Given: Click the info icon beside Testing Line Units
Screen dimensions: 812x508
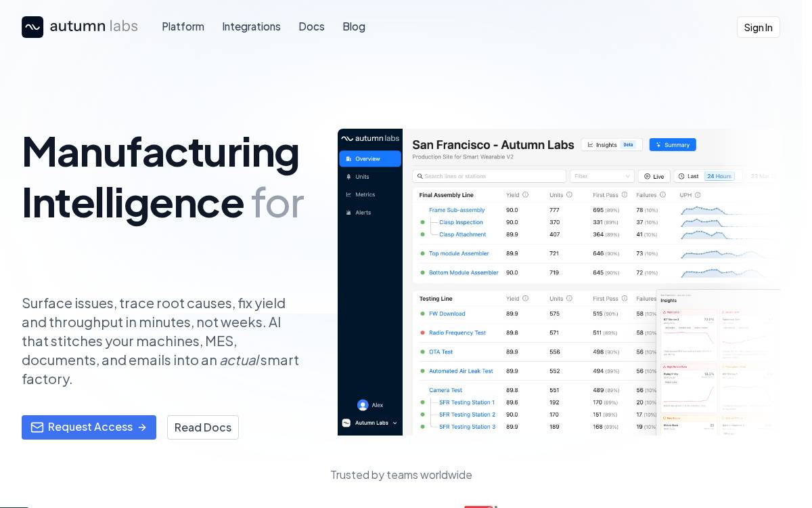Looking at the screenshot, I should pyautogui.click(x=569, y=299).
